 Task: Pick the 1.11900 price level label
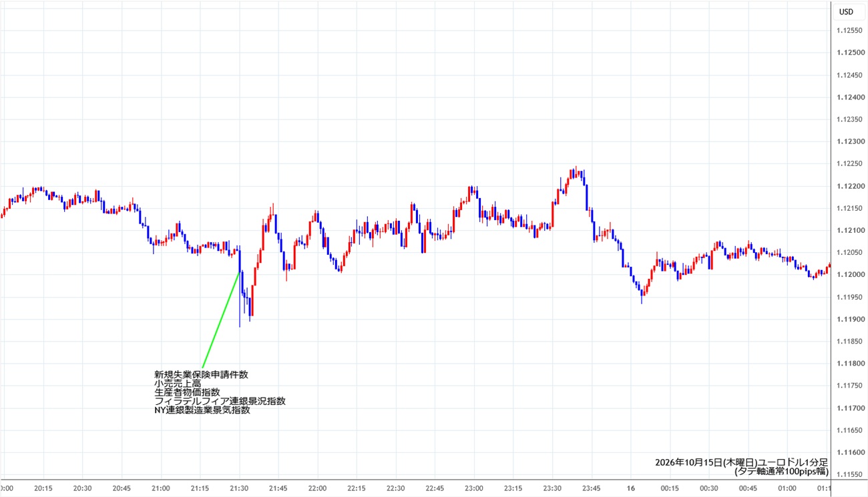[849, 320]
